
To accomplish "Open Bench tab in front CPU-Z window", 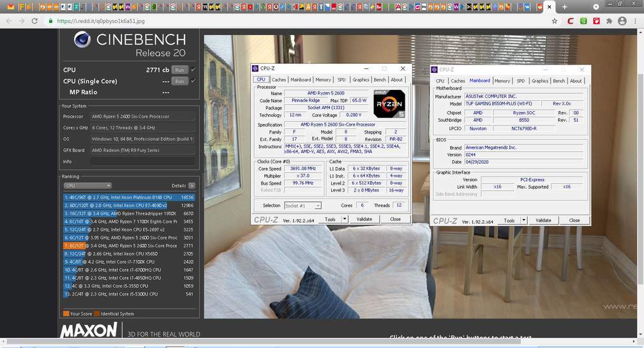I will (380, 80).
